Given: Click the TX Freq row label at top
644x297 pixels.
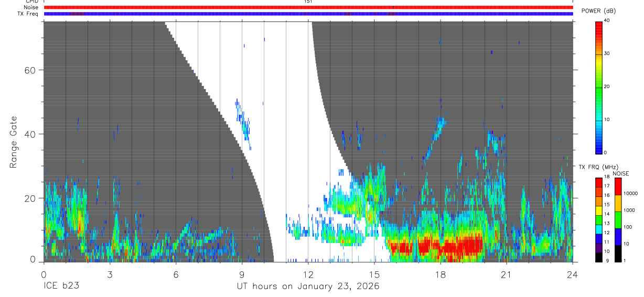Looking at the screenshot, I should point(28,14).
